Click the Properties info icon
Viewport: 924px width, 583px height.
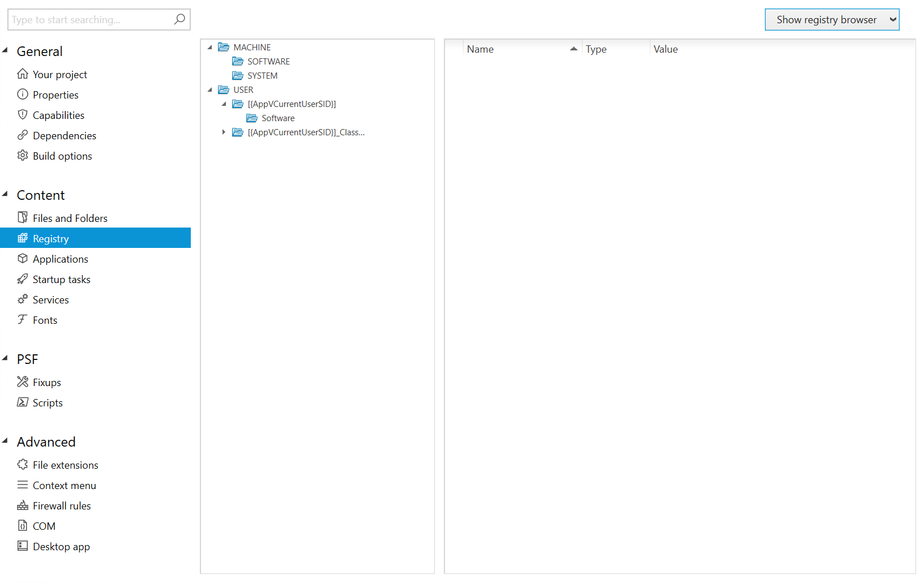pos(22,95)
